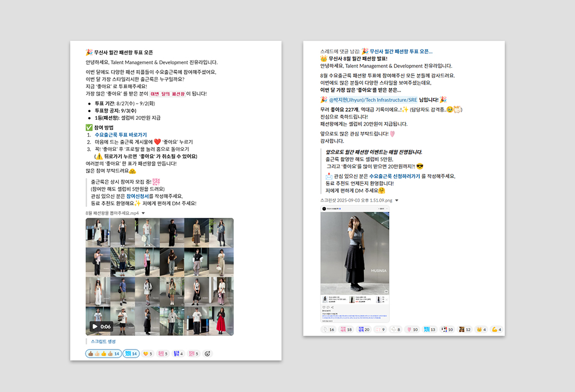Image resolution: width=575 pixels, height=392 pixels.
Task: Click the blue text emoji reaction showing 14
Action: [131, 353]
